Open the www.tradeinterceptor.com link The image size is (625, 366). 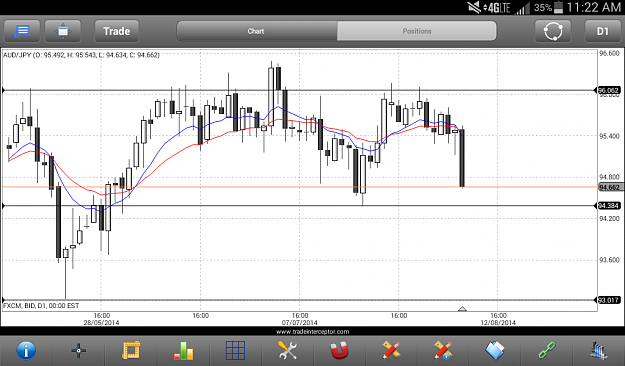tap(312, 332)
